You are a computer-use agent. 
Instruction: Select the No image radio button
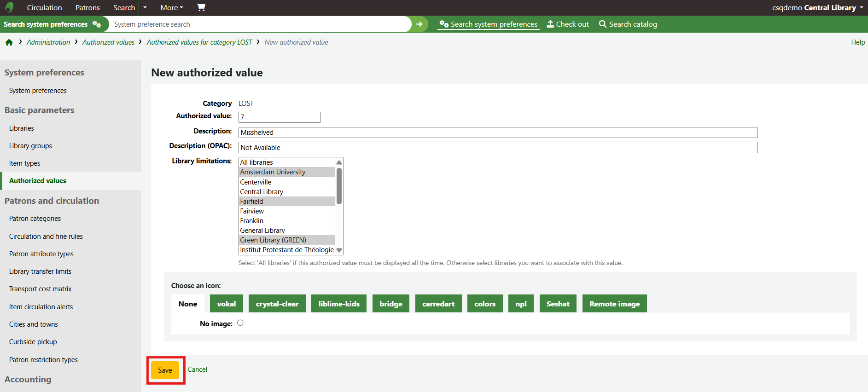pyautogui.click(x=240, y=323)
